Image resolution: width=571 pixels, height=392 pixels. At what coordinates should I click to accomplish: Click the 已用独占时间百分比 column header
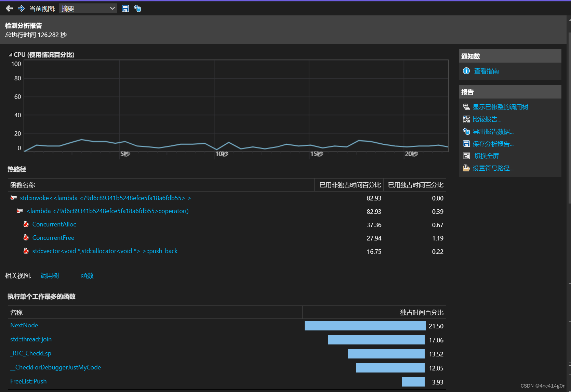tap(415, 185)
